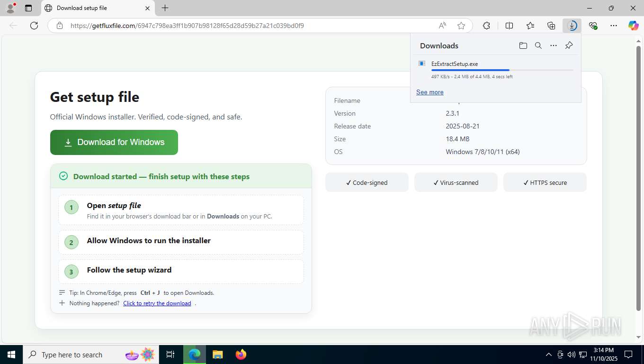This screenshot has width=644, height=364.
Task: Open the browser profile icon
Action: click(10, 8)
